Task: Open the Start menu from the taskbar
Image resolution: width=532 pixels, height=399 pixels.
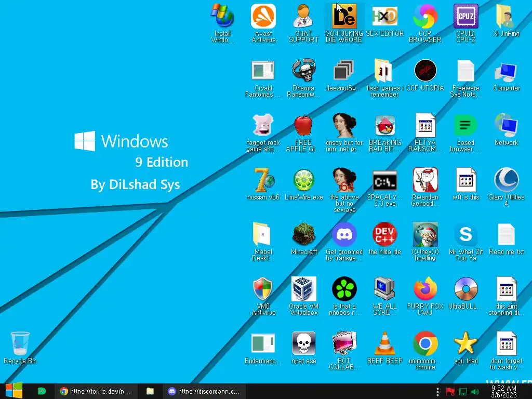Action: [14, 391]
